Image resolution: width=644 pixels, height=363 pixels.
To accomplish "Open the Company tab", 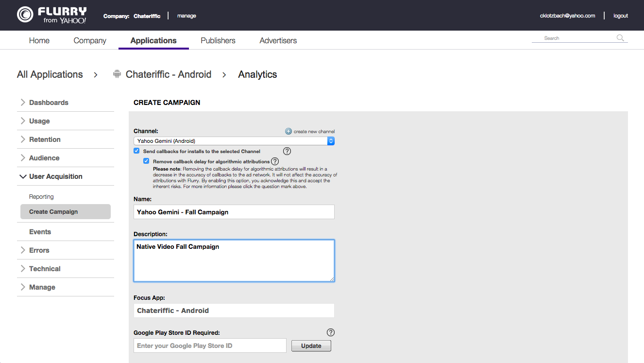I will tap(90, 40).
